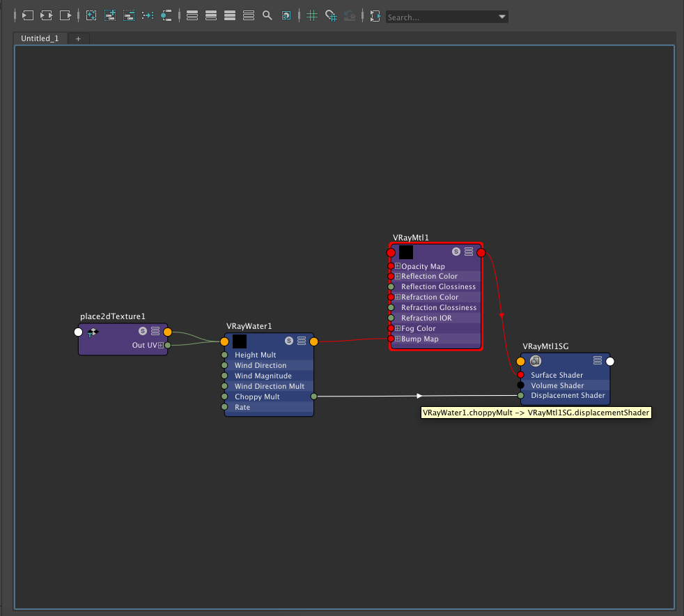Click the Refraction IOR attribute row
This screenshot has height=616, width=684.
point(436,318)
